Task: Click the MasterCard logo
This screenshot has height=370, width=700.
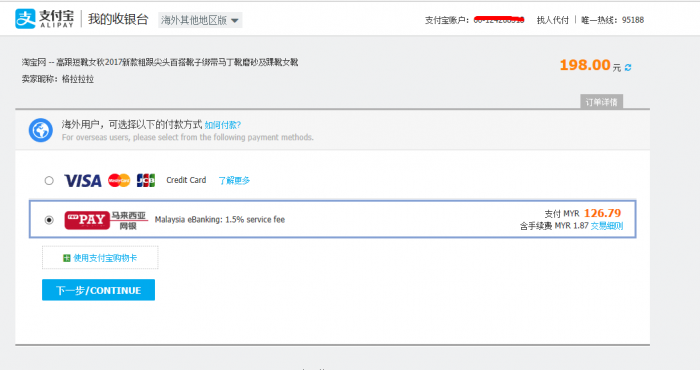Action: [x=119, y=180]
